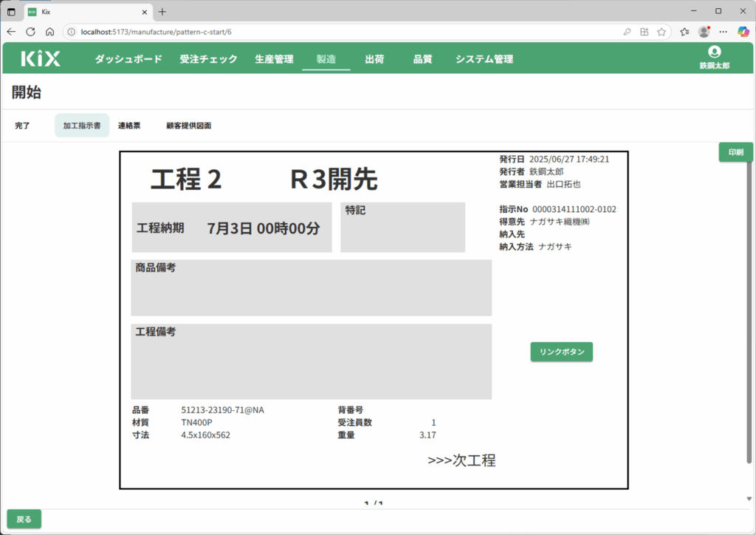The image size is (756, 535).
Task: Click 品番 value 51213-23190-71@NA
Action: 223,410
